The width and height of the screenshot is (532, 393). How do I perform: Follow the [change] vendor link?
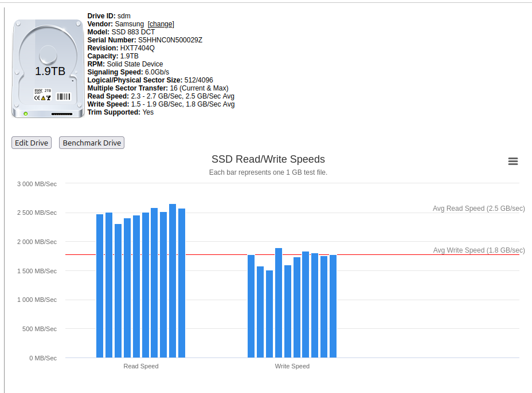(x=161, y=24)
